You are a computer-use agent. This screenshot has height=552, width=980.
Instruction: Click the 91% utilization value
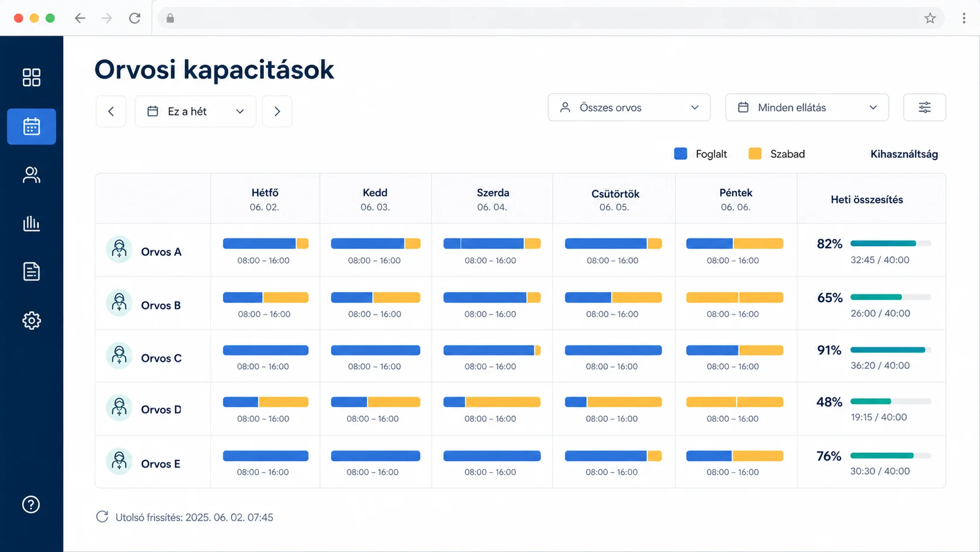[x=829, y=350]
